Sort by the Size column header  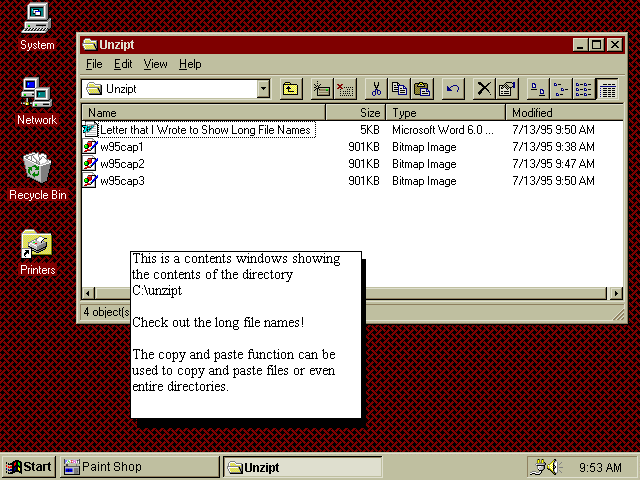[356, 113]
